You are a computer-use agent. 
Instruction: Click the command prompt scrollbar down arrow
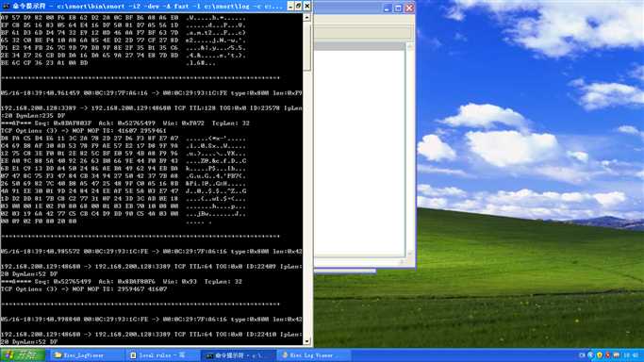point(306,341)
